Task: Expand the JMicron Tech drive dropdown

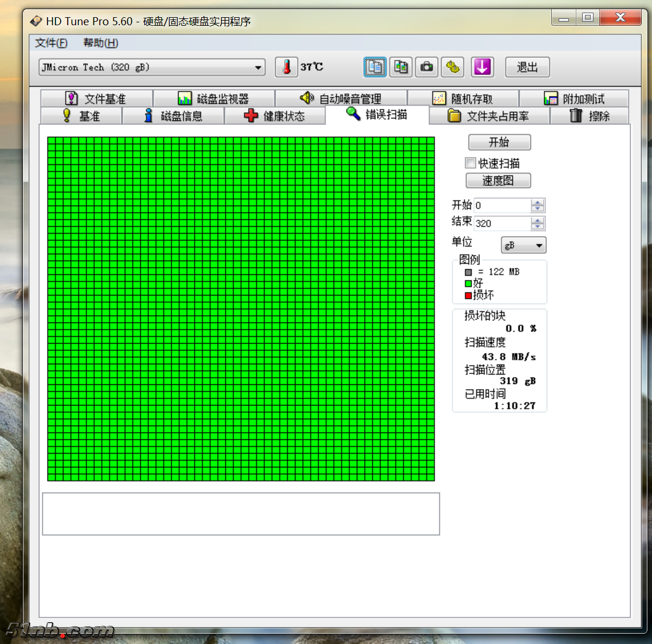Action: click(x=258, y=68)
